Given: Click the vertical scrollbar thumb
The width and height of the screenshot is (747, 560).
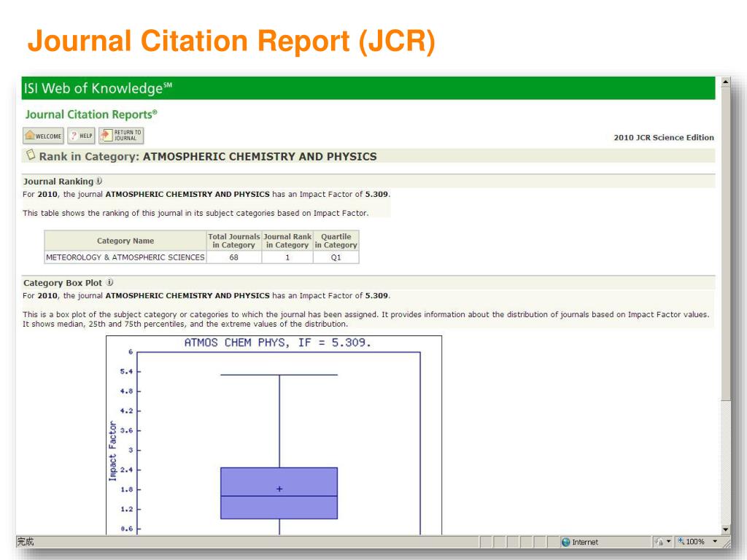Looking at the screenshot, I should pos(726,244).
